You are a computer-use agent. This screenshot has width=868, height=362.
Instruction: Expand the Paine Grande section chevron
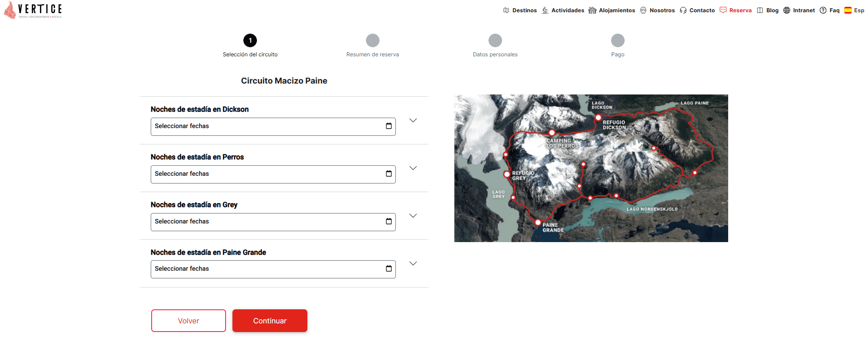(413, 263)
